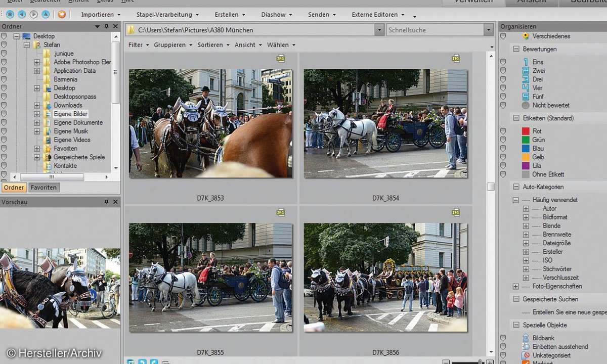Select the red Rot label swatch
This screenshot has width=607, height=364.
pyautogui.click(x=526, y=131)
